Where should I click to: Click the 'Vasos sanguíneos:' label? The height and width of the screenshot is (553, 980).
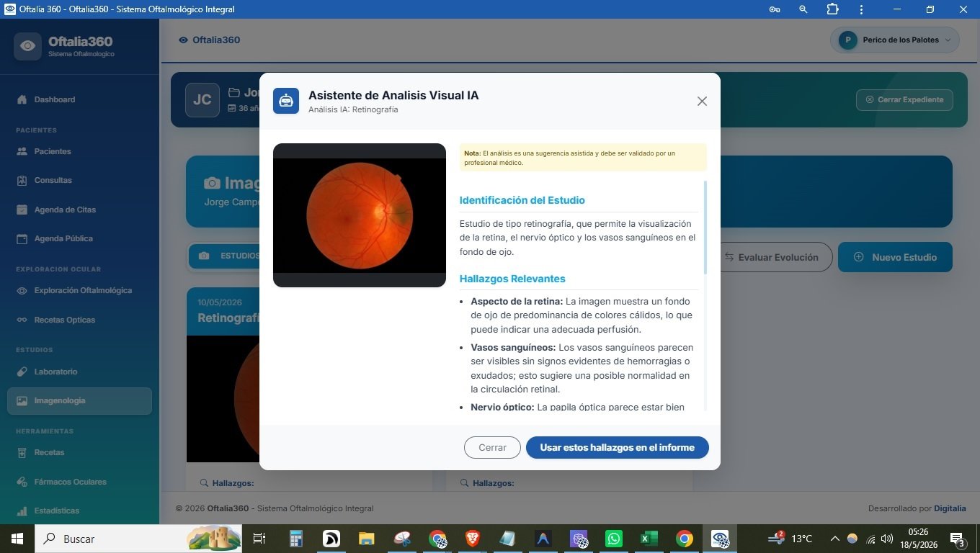click(x=513, y=347)
